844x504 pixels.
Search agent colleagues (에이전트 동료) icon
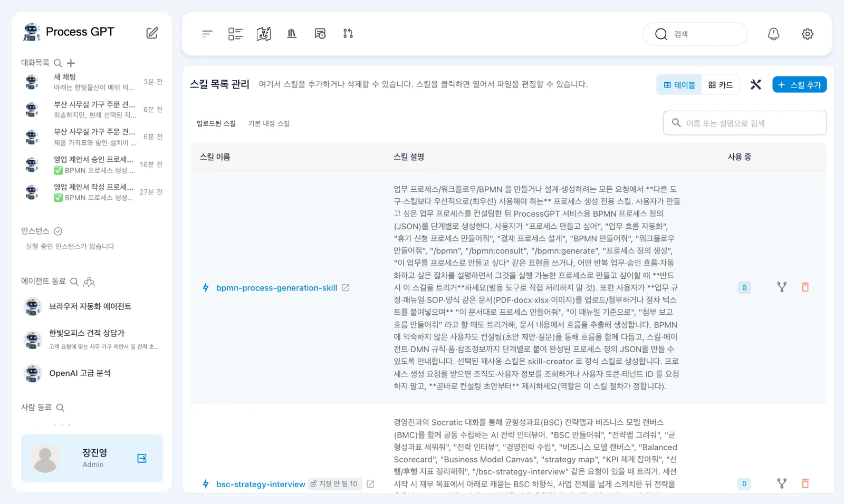pos(74,282)
